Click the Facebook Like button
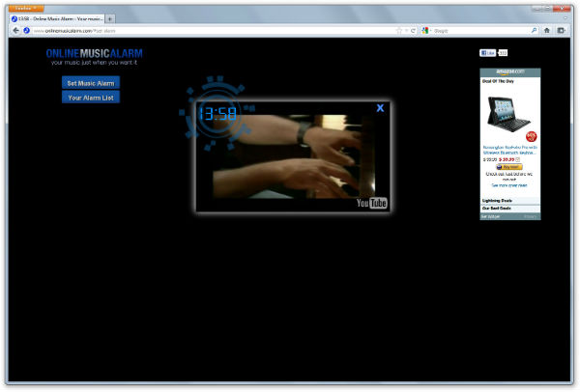 pyautogui.click(x=487, y=53)
